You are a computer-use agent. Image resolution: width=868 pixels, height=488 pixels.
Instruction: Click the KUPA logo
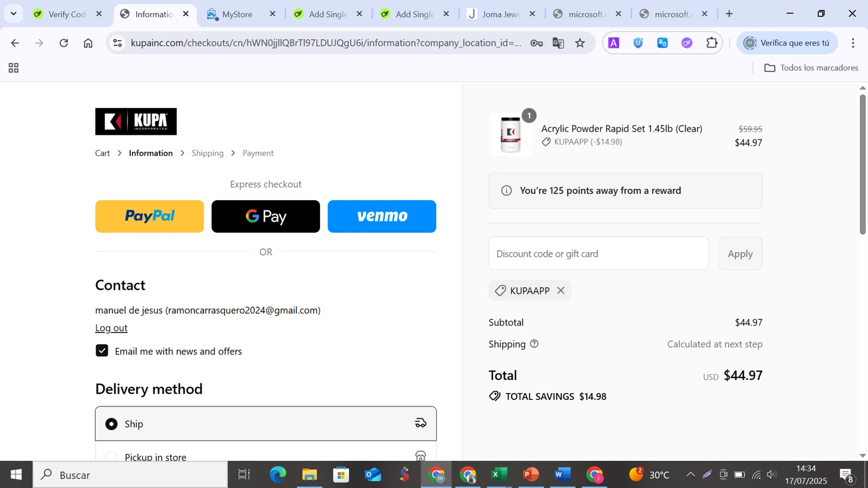click(x=136, y=121)
